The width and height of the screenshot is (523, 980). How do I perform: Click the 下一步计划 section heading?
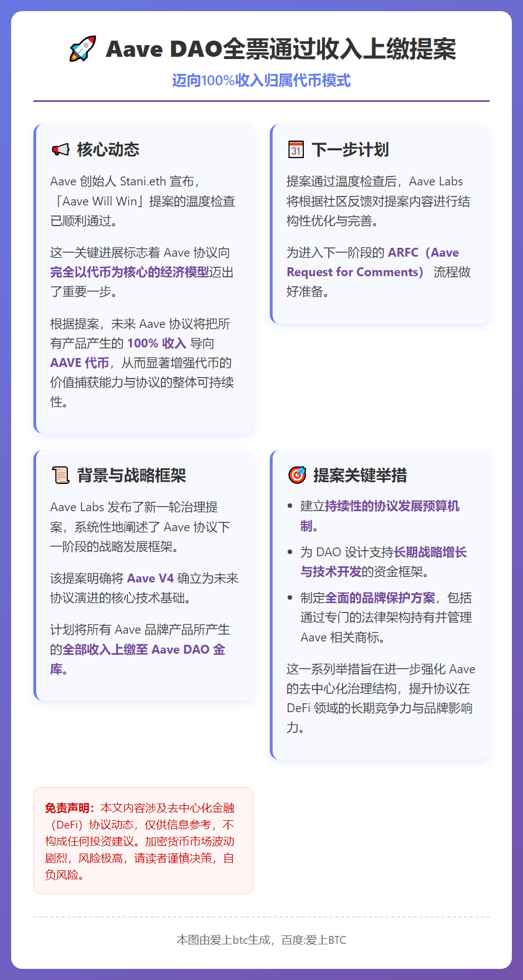(x=350, y=150)
